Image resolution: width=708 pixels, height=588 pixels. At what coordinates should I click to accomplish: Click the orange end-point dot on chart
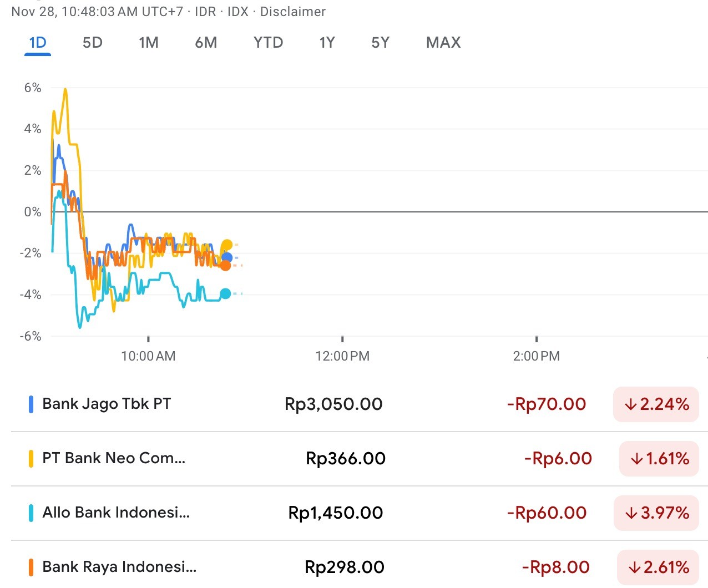(x=225, y=266)
